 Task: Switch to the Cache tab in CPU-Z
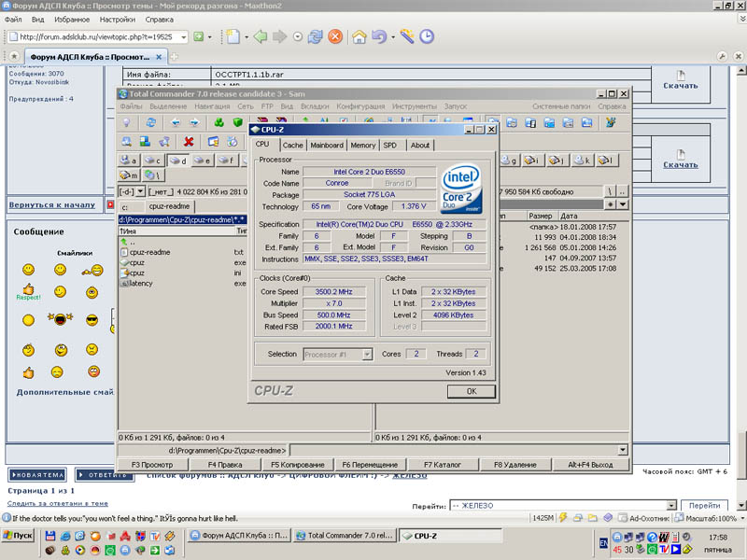tap(292, 146)
